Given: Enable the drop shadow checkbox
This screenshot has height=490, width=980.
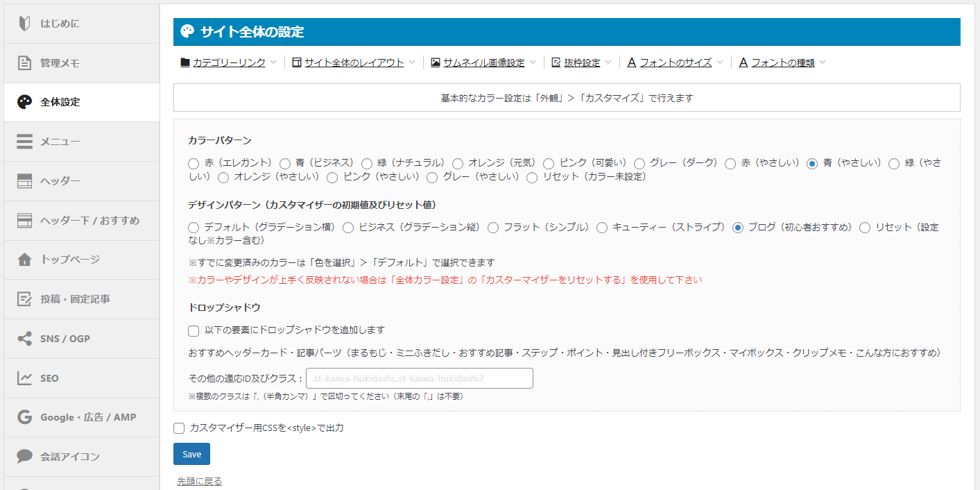Looking at the screenshot, I should (x=194, y=331).
